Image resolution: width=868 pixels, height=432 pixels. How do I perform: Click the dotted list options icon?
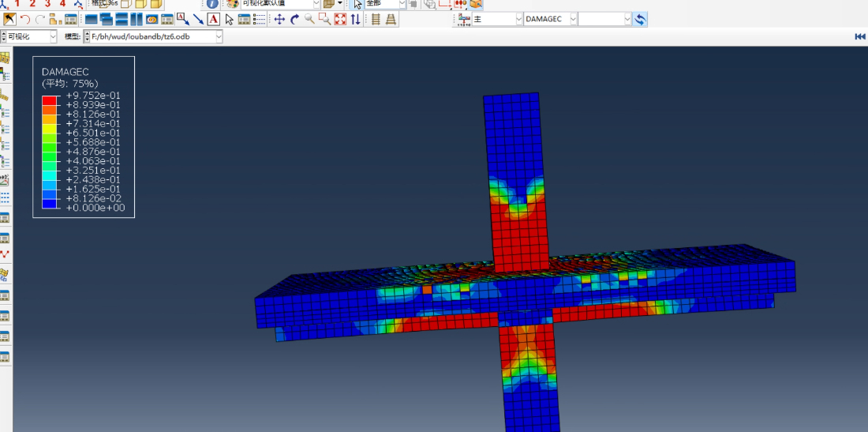259,20
